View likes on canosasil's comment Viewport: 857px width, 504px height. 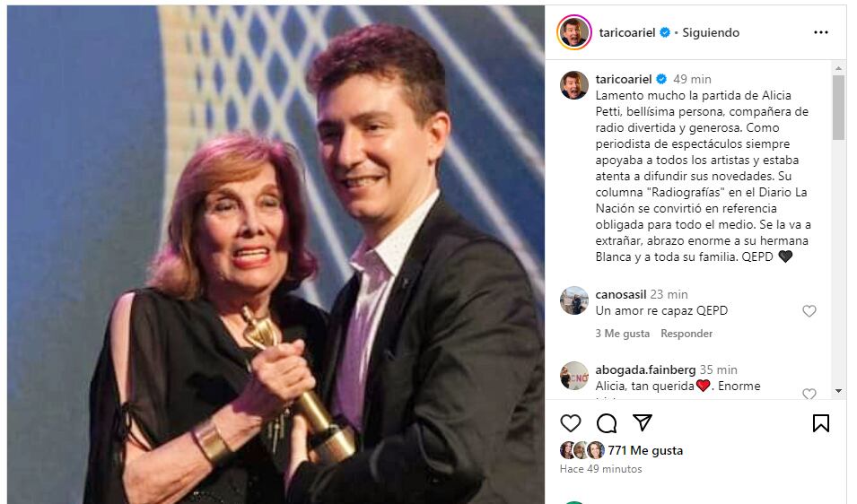[x=622, y=334]
